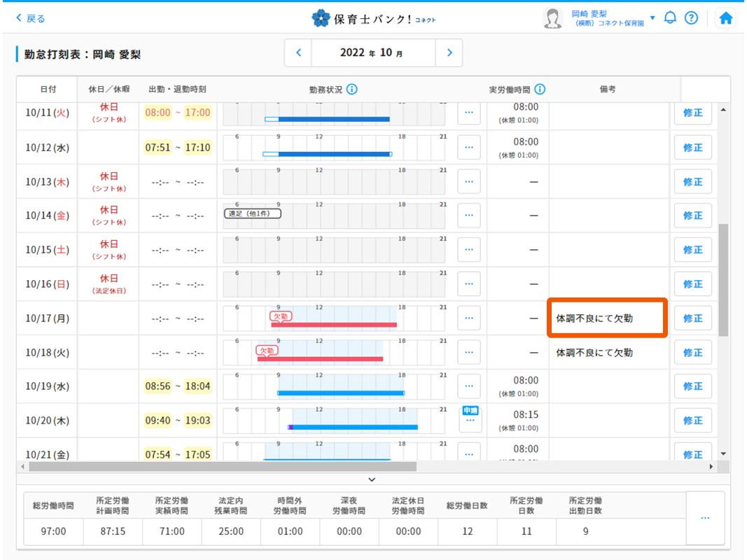Go to next month arrow
The width and height of the screenshot is (747, 560).
pos(449,52)
